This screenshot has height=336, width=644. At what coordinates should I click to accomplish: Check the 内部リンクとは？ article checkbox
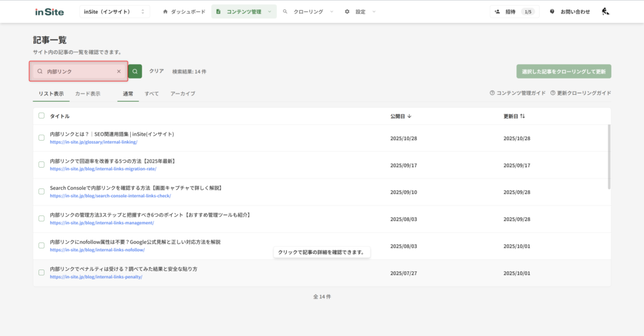[42, 138]
